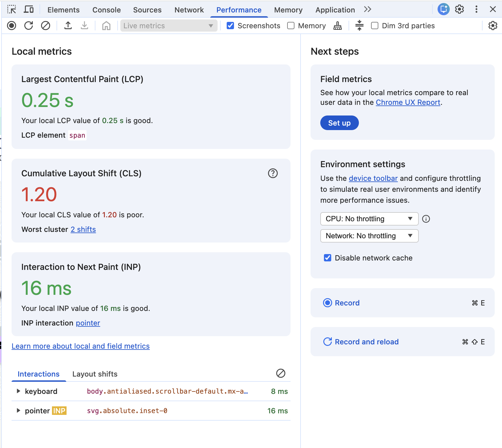The height and width of the screenshot is (448, 502).
Task: Click the Set up button
Action: click(x=339, y=123)
